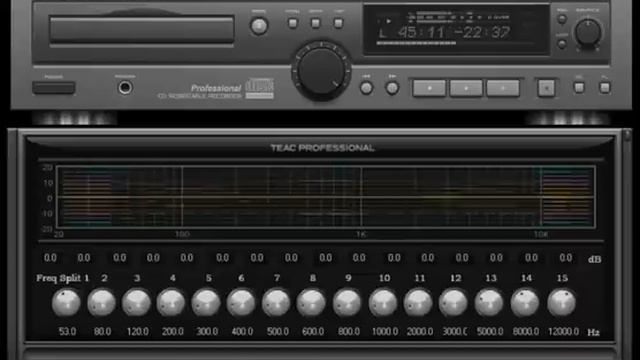The image size is (640, 360).
Task: Click the third small square button beside the display
Action: pyautogui.click(x=338, y=23)
